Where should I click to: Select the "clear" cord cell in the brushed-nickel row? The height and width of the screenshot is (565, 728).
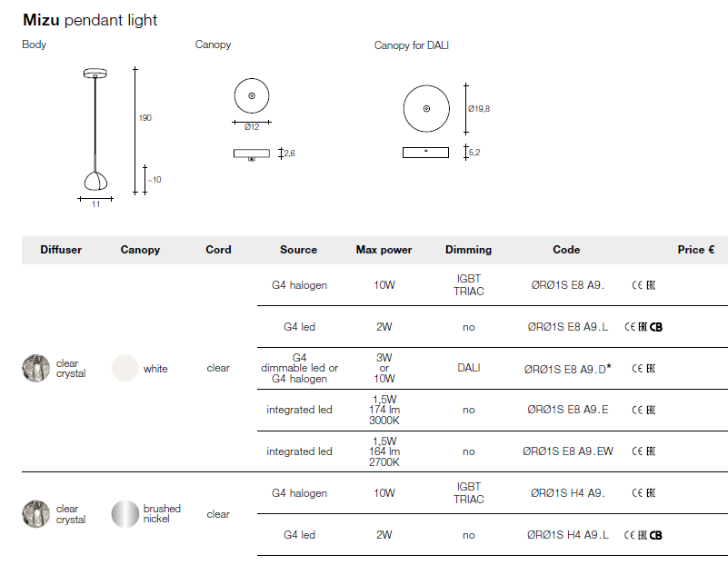tap(218, 514)
